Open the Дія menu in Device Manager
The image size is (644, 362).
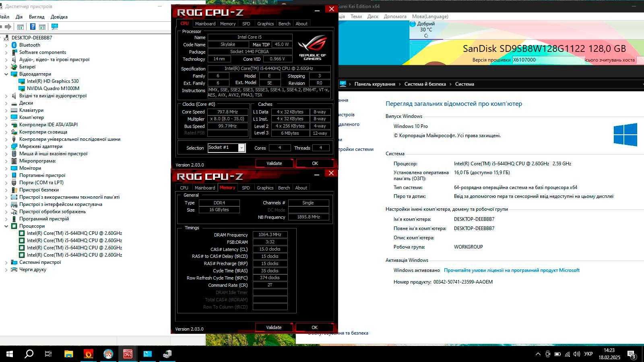(x=19, y=17)
